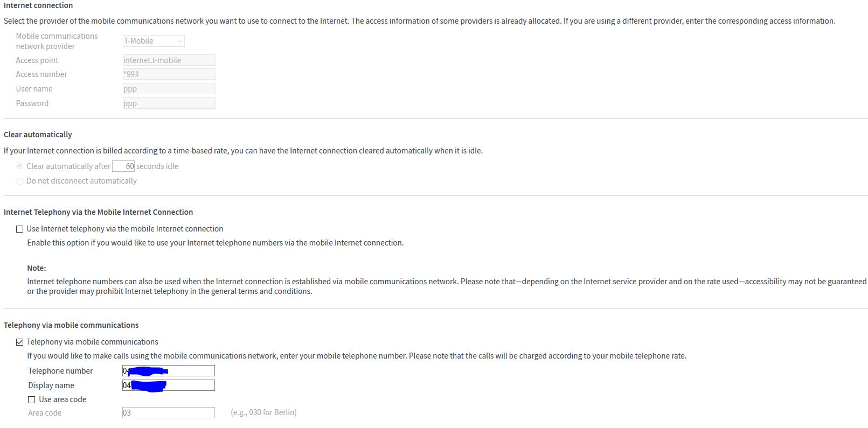Click the Telephone number input field
This screenshot has height=428, width=868.
(190, 371)
